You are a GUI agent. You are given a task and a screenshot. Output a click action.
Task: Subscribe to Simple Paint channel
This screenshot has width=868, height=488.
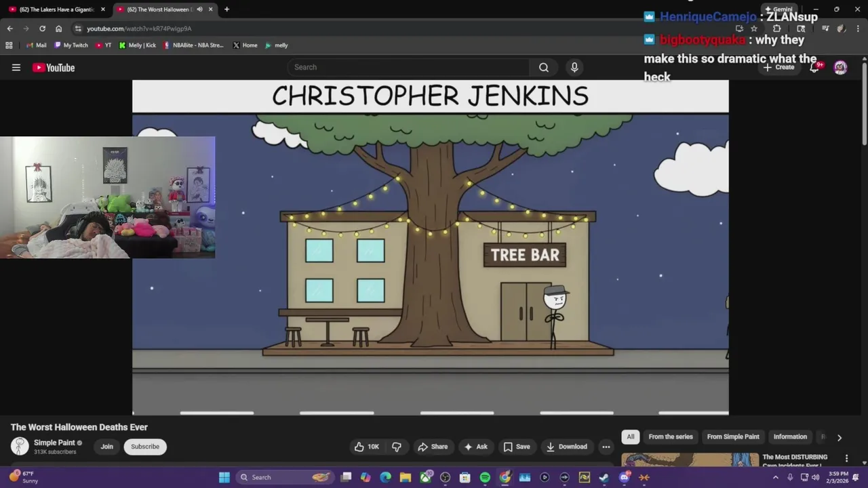(145, 447)
